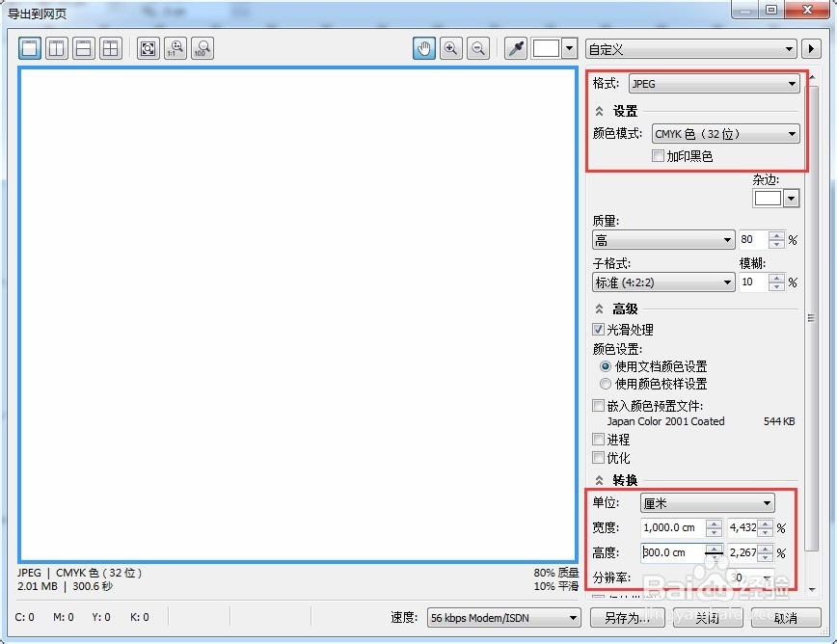Open the 子格式 标准 (4:2:2) dropdown
837x644 pixels.
click(663, 282)
